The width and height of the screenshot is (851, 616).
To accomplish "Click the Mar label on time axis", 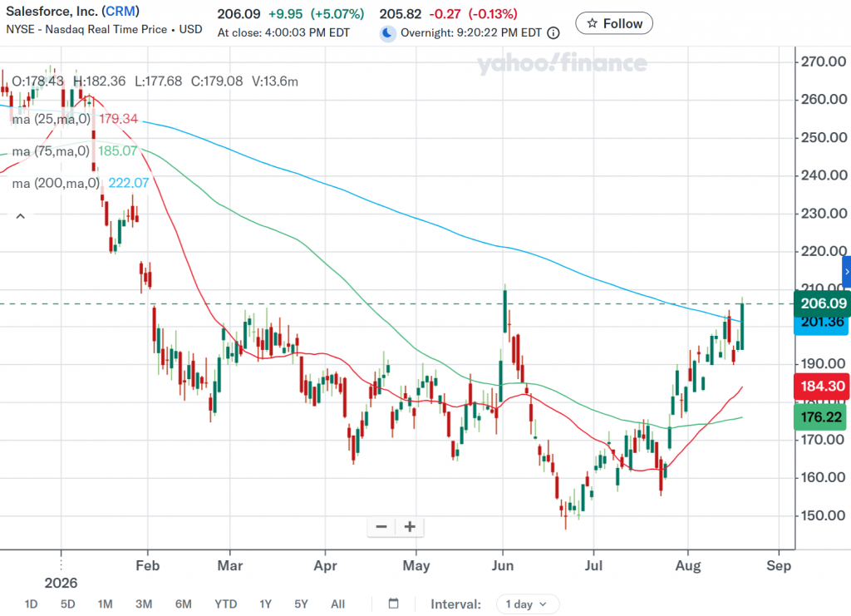I will pos(229,565).
